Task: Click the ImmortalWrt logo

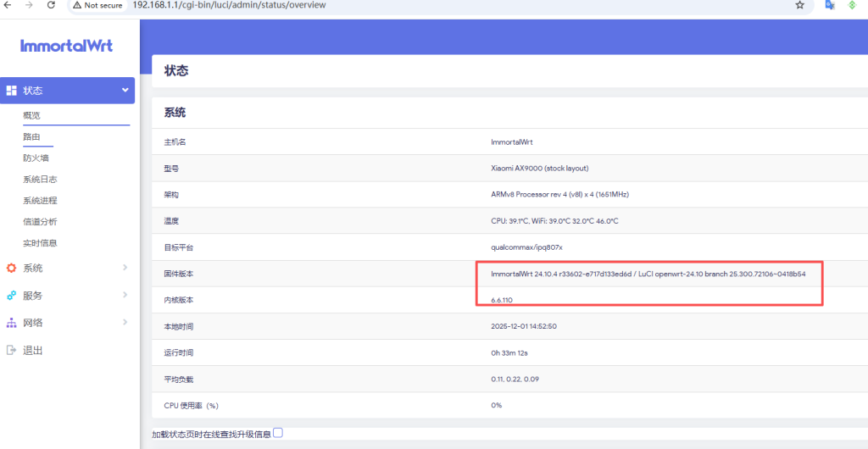Action: point(66,46)
